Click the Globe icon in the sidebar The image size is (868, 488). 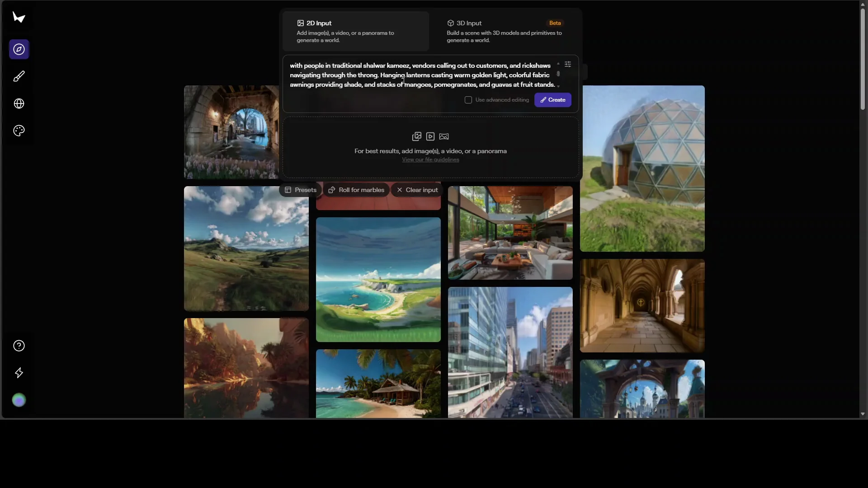click(x=19, y=103)
